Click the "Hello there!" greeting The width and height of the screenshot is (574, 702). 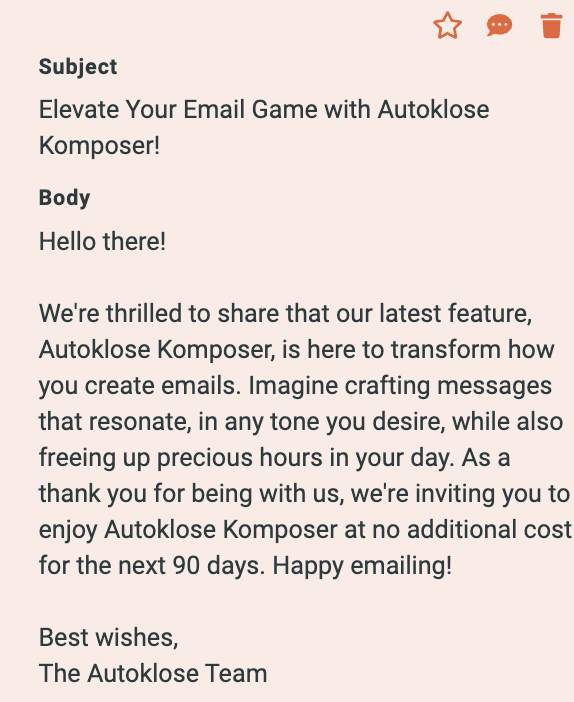click(103, 241)
